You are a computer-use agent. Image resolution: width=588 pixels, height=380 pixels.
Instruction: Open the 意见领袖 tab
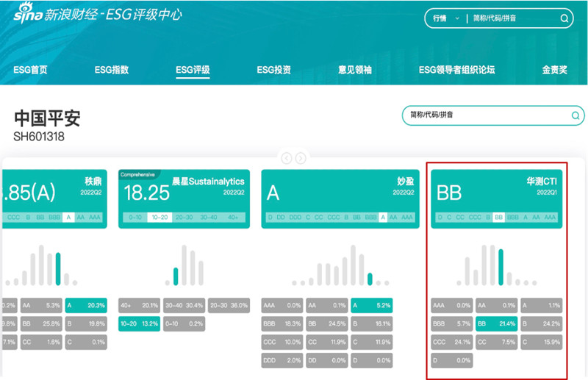(355, 70)
